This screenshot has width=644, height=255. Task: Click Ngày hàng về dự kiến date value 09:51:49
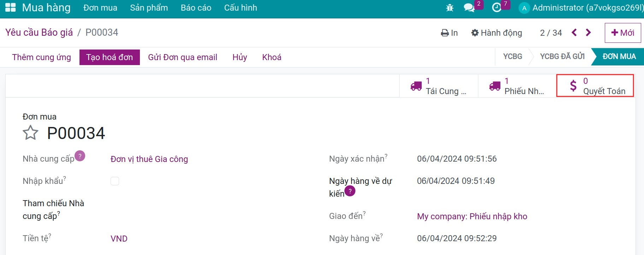pyautogui.click(x=456, y=181)
